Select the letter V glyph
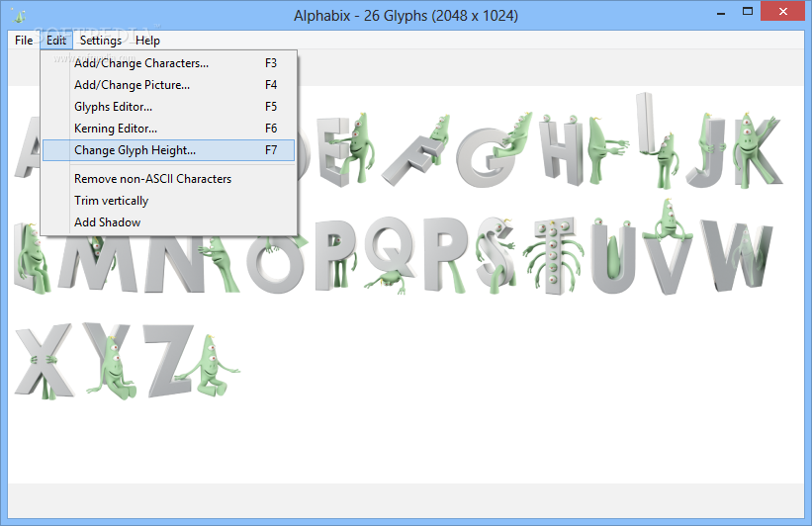The width and height of the screenshot is (812, 526). (668, 248)
